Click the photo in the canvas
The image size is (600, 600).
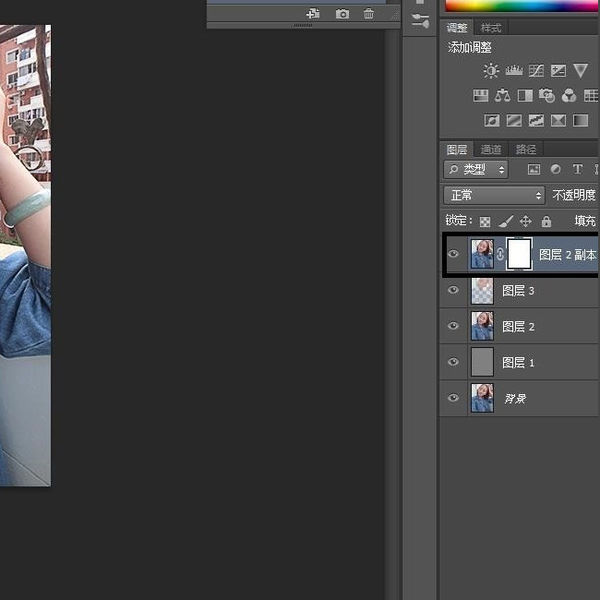tap(25, 256)
